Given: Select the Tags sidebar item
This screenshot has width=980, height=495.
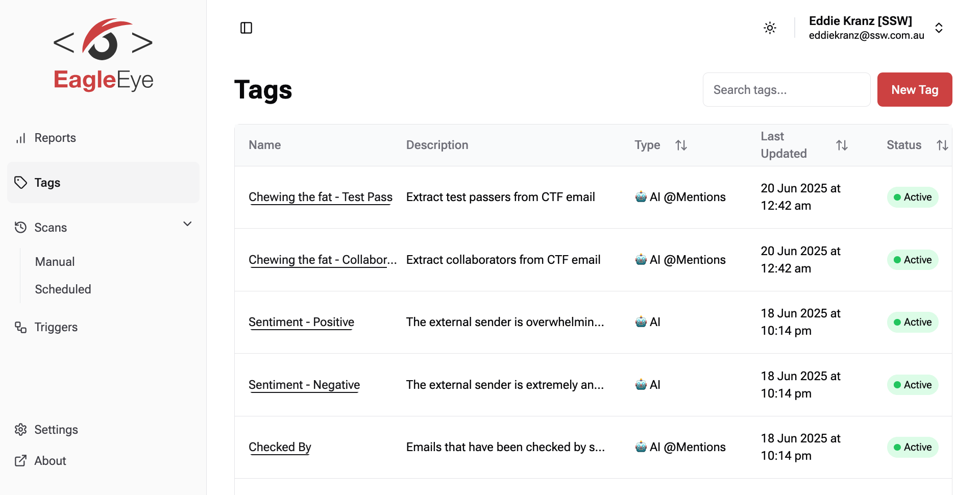Looking at the screenshot, I should [x=103, y=183].
